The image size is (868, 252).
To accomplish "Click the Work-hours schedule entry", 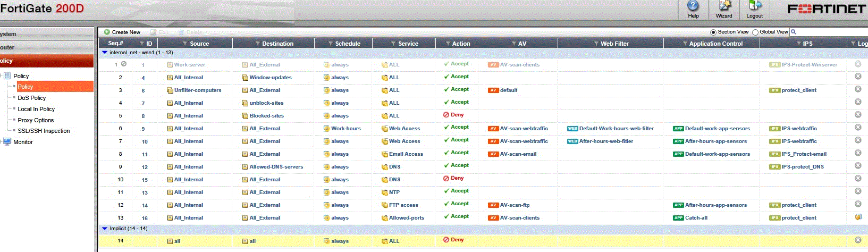I will tap(345, 129).
